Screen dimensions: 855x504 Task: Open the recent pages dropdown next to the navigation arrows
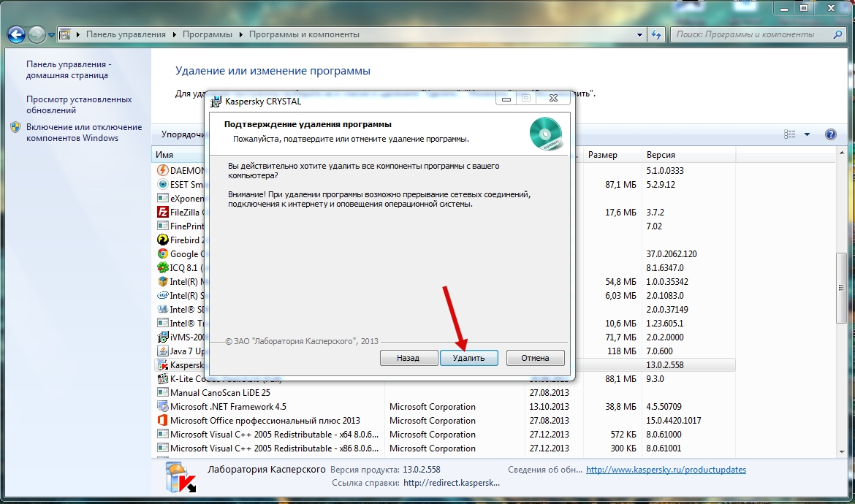coord(51,35)
